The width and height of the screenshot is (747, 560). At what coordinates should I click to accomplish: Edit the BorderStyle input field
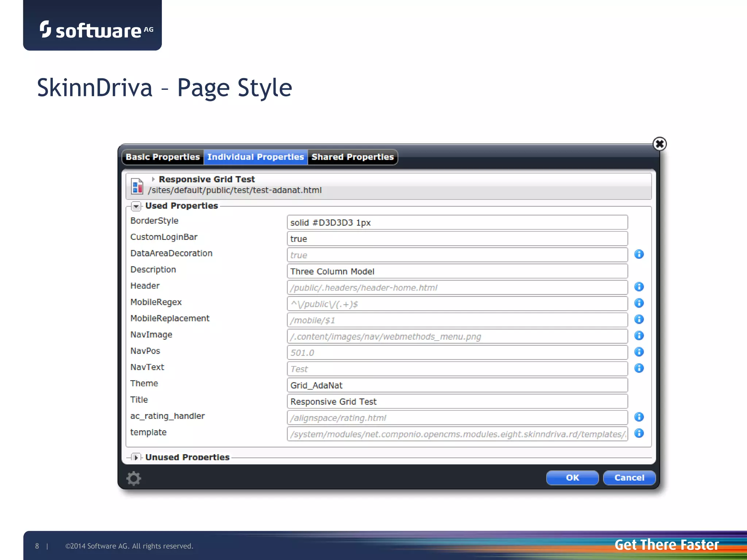457,222
